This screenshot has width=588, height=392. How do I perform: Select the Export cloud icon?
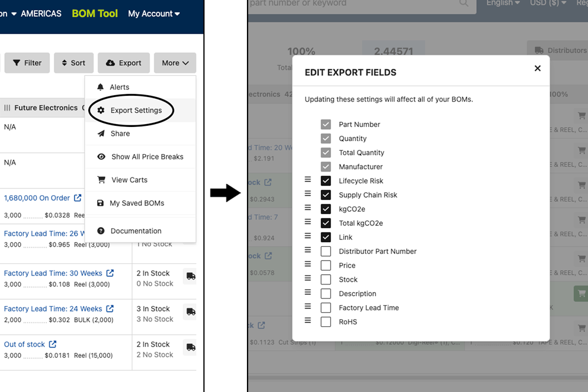tap(109, 63)
